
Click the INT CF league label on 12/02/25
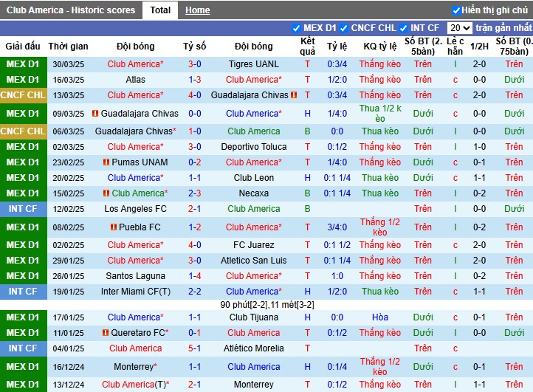coord(23,209)
